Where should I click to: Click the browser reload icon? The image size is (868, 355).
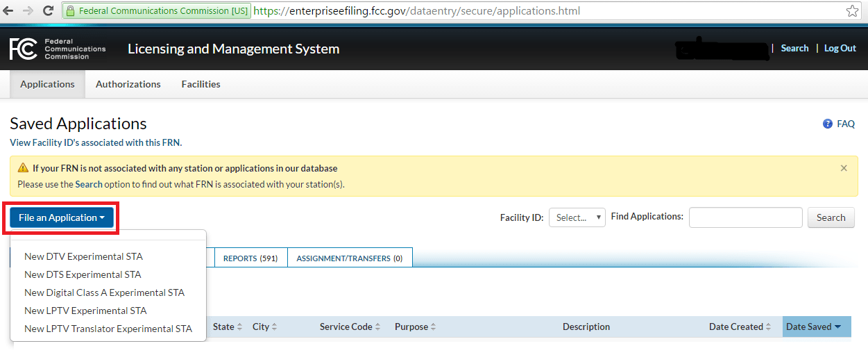click(49, 11)
